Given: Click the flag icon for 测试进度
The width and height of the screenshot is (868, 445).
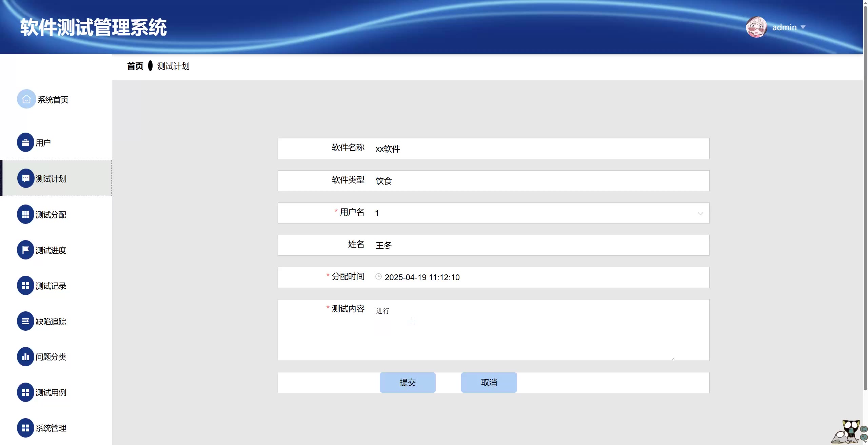Looking at the screenshot, I should (25, 250).
